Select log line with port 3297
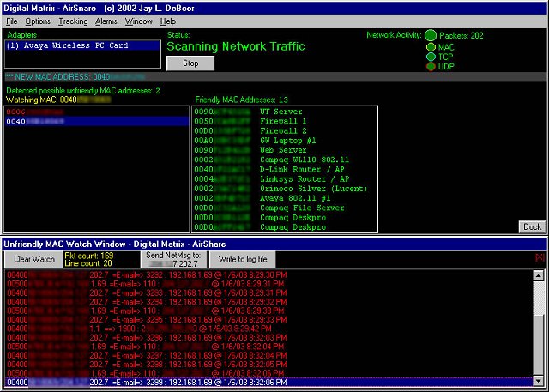This screenshot has height=392, width=549. [268, 356]
